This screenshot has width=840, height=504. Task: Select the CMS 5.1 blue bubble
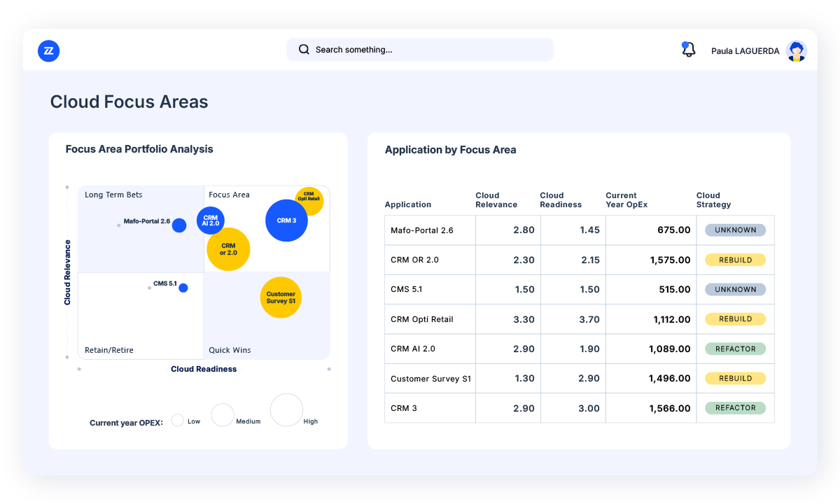coord(183,288)
